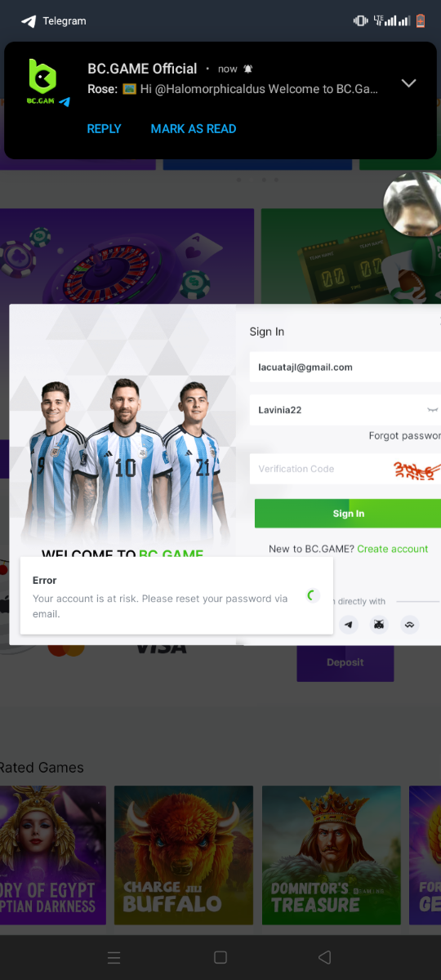
Task: Sign in with MetaMask fox icon
Action: [379, 625]
